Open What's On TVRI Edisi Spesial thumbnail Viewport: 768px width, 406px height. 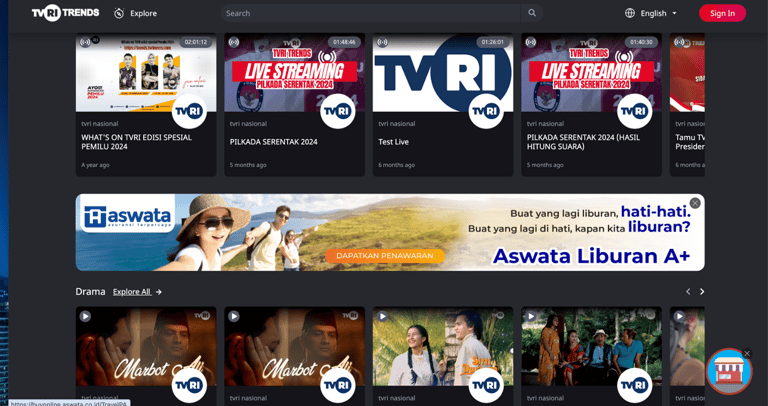click(146, 72)
